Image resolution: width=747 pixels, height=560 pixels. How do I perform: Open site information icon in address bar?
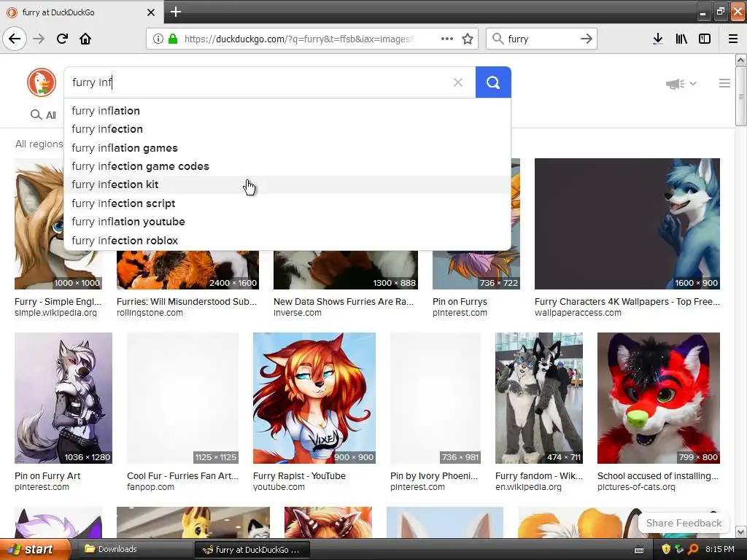click(x=158, y=39)
